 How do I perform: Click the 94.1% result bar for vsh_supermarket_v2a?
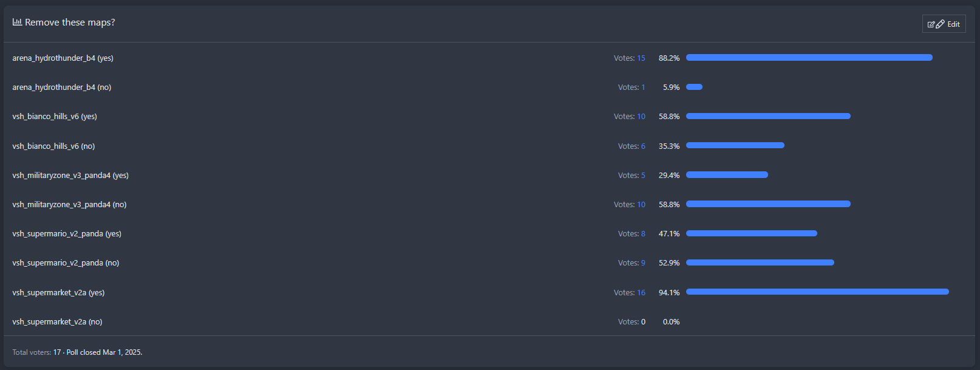[x=817, y=292]
